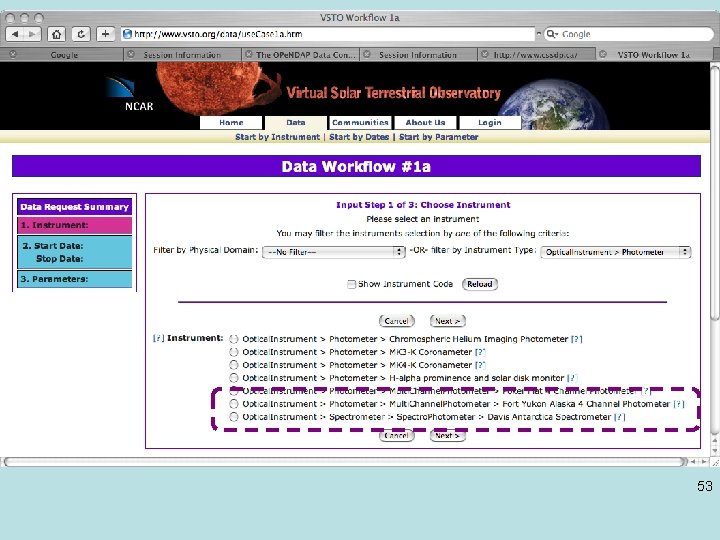Click the Virtual Solar Terrestrial Observatory title

394,93
